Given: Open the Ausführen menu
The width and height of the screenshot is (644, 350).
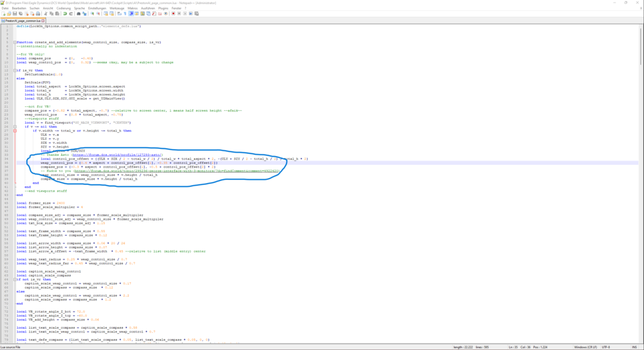Looking at the screenshot, I should point(148,8).
